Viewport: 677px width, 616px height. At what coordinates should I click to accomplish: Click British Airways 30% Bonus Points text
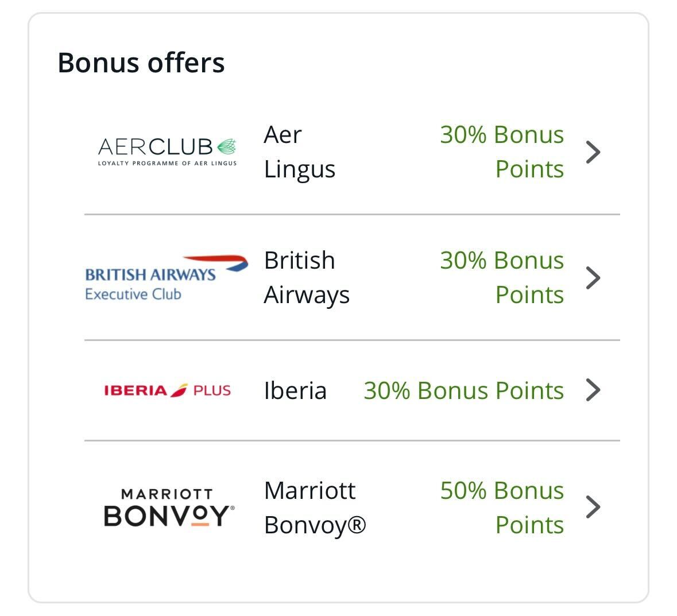click(x=502, y=278)
